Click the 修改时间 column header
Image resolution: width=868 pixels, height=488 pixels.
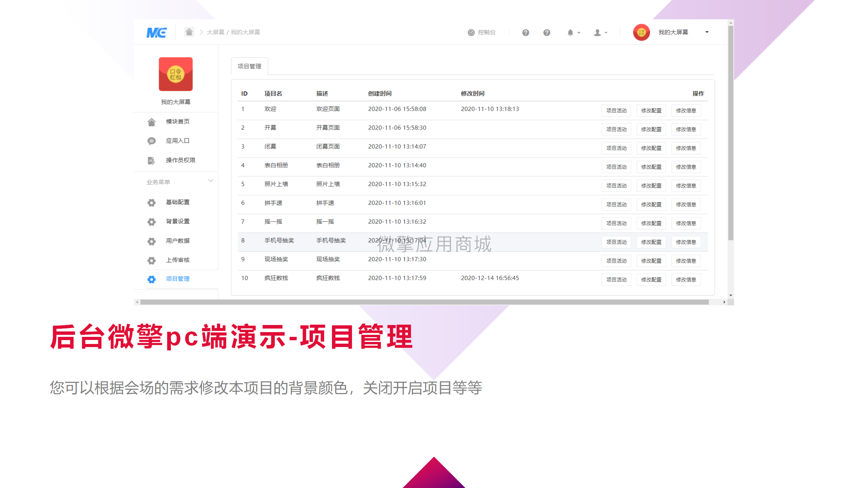pyautogui.click(x=472, y=94)
